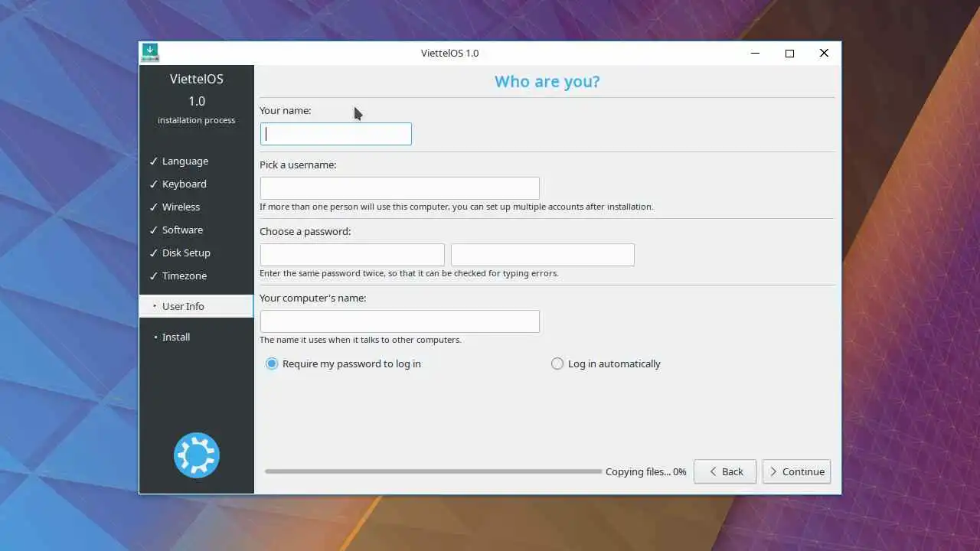Click the installer icon in the title bar

150,53
